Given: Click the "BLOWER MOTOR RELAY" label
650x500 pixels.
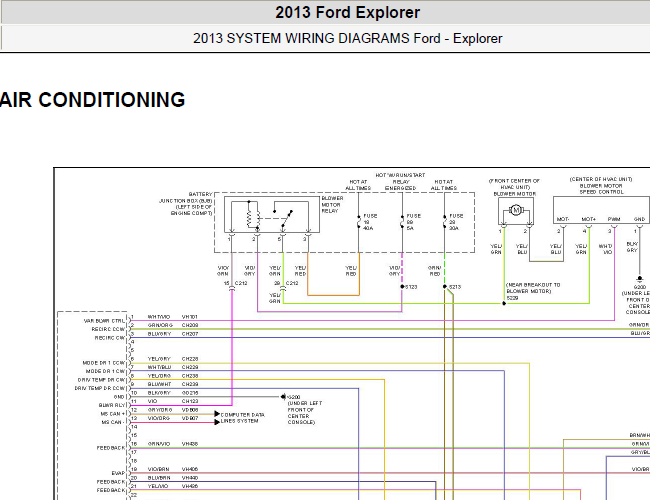Looking at the screenshot, I should click(332, 204).
